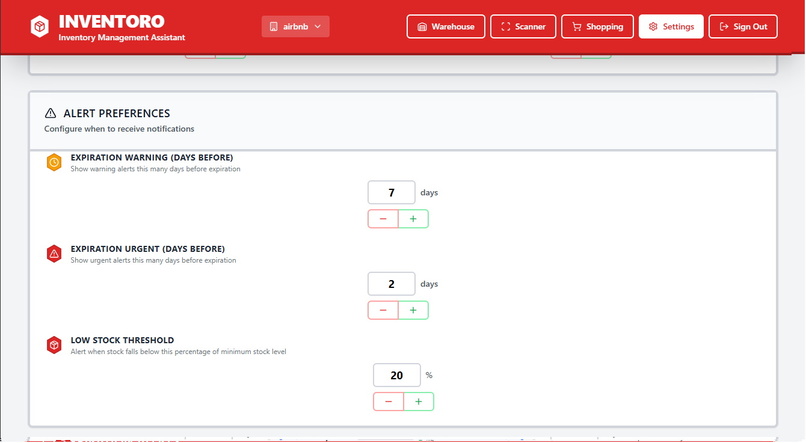Click 'Show warning alerts this many days' description
This screenshot has height=443, width=806.
pyautogui.click(x=155, y=169)
